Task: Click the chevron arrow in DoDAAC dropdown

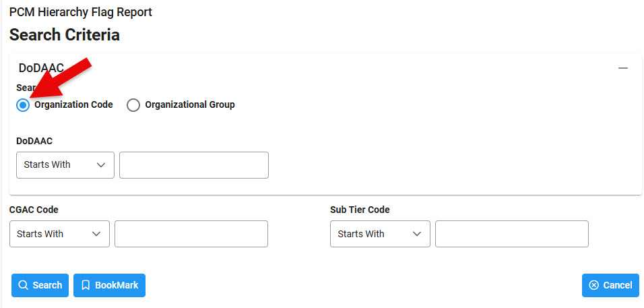Action: tap(101, 164)
